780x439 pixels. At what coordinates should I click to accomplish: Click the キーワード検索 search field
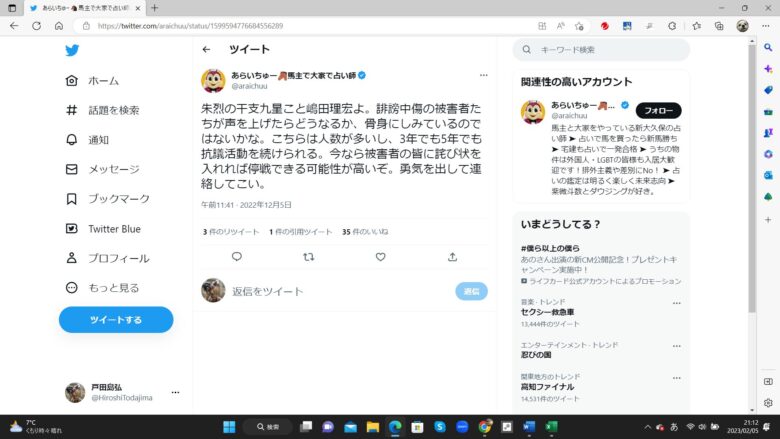tap(601, 50)
